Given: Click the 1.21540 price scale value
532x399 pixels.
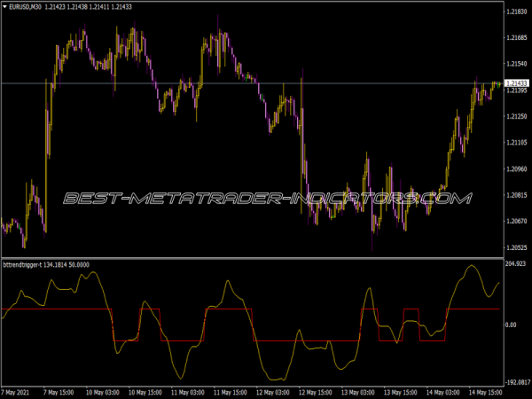Looking at the screenshot, I should coord(516,64).
